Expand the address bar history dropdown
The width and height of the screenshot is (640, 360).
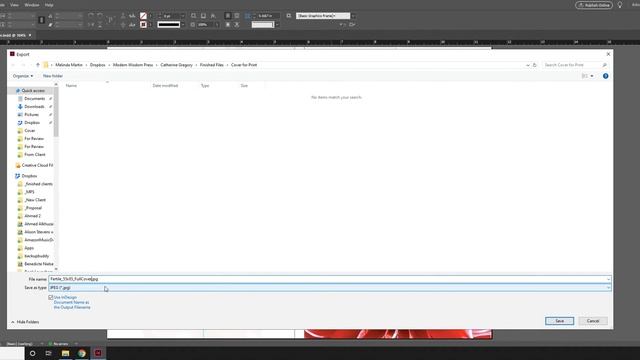click(x=527, y=65)
